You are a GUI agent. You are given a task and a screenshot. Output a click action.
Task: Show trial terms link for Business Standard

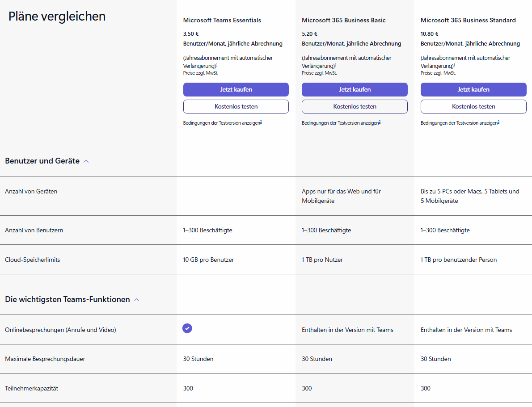[x=459, y=123]
